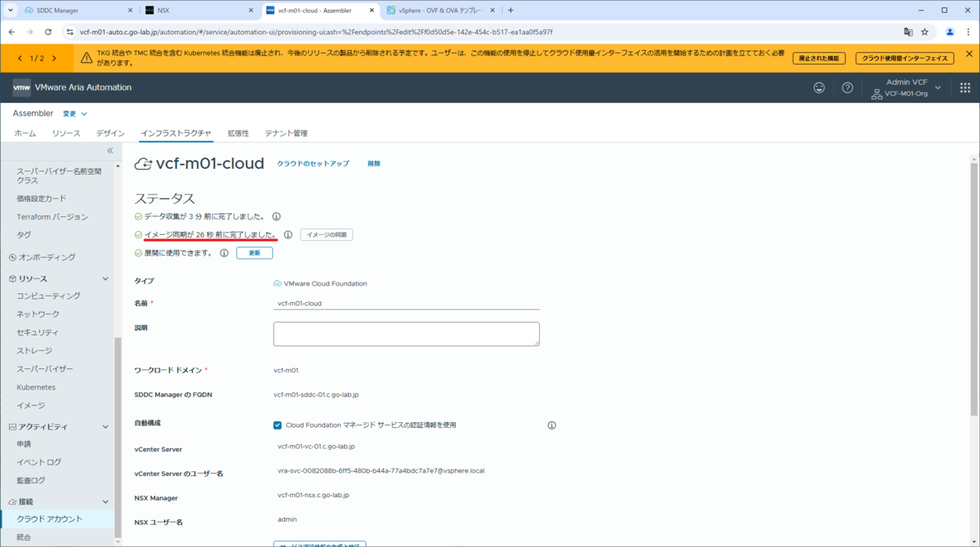
Task: Bookmark this page with star icon
Action: click(x=925, y=32)
